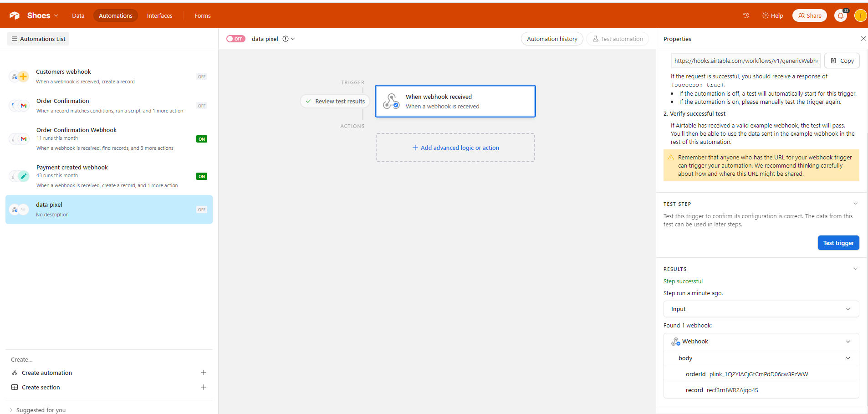Open Automation history

[x=552, y=39]
